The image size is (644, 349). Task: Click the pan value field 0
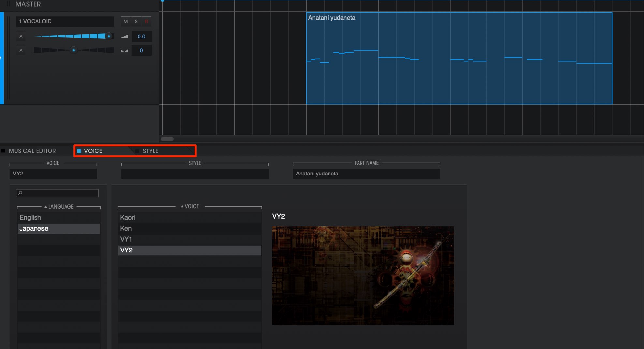pos(141,51)
